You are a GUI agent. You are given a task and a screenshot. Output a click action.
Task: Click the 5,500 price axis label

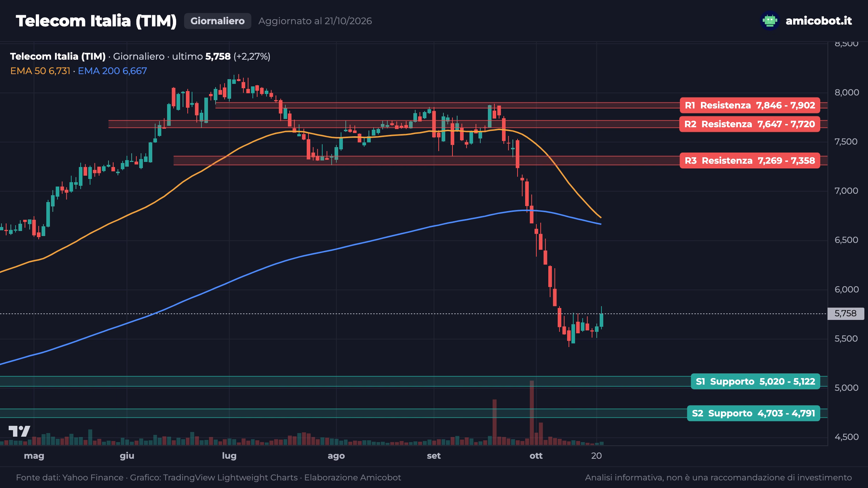846,339
